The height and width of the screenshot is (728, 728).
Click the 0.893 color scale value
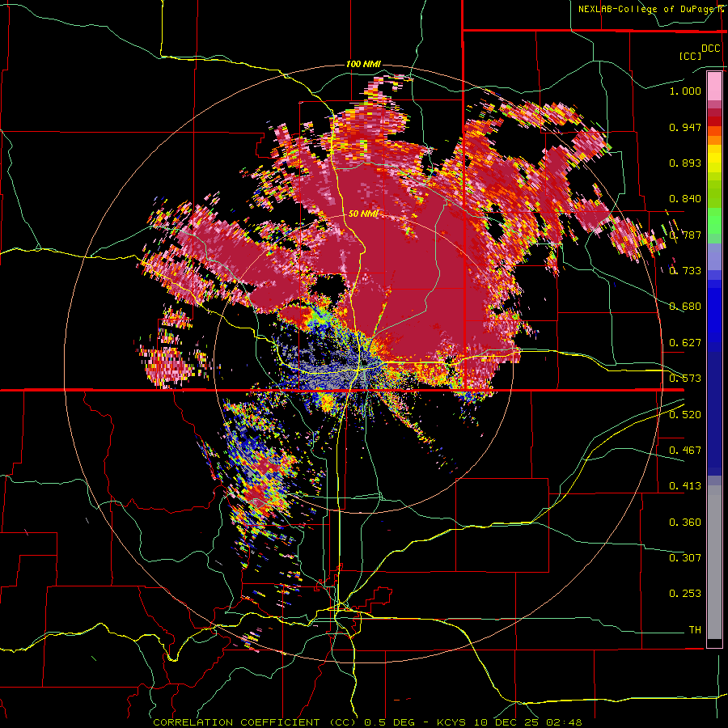point(685,163)
